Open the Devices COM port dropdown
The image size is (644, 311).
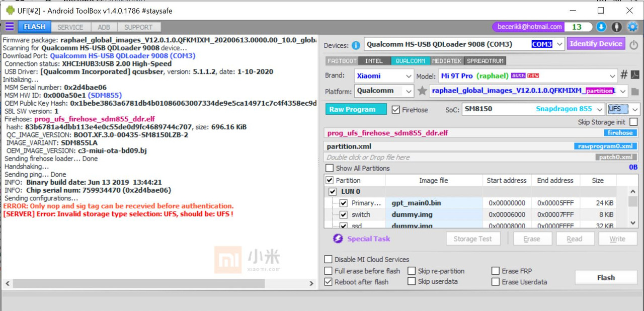click(559, 44)
